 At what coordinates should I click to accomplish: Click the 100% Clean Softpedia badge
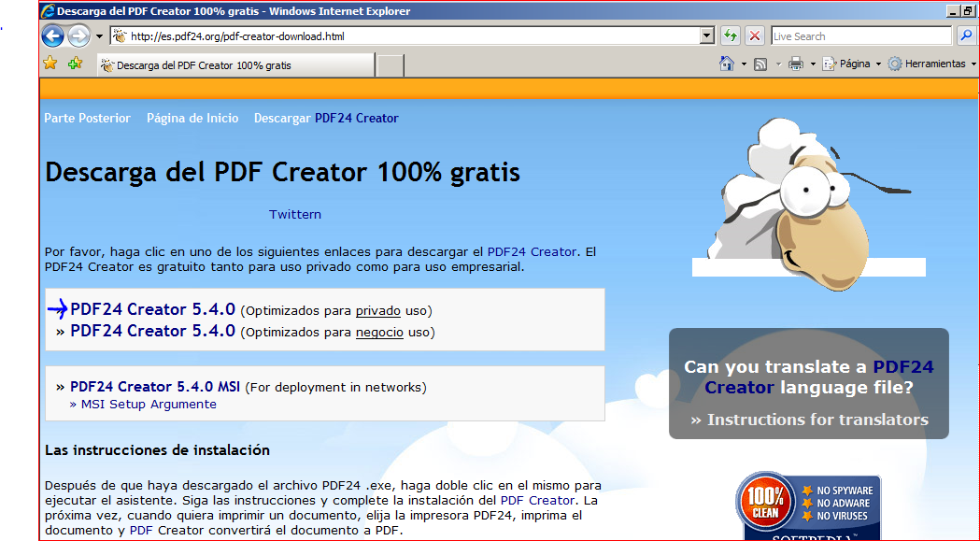pyautogui.click(x=807, y=506)
